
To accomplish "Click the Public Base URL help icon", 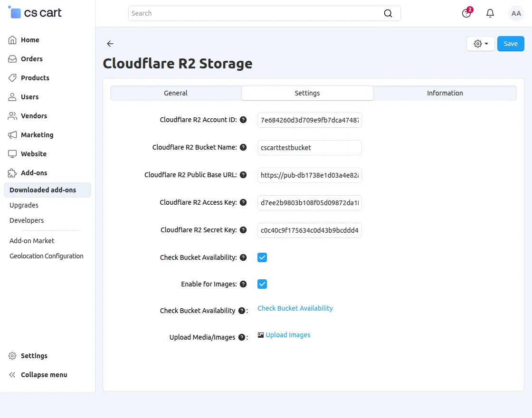I will tap(243, 175).
